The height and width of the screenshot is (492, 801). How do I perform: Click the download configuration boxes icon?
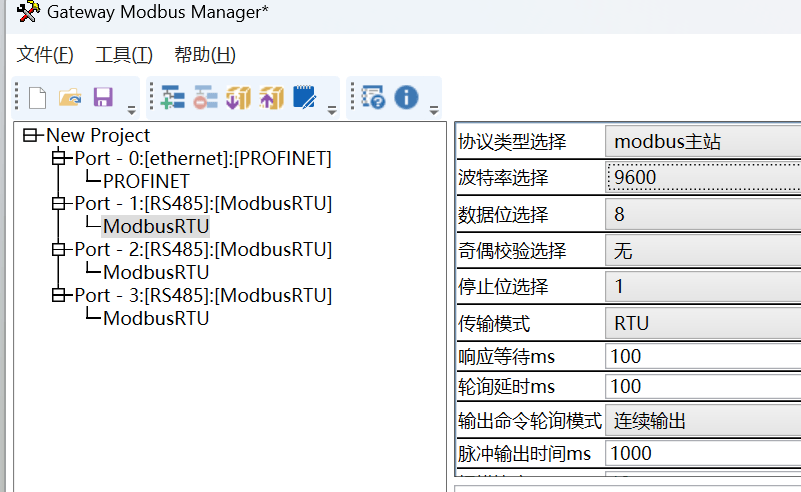[239, 97]
